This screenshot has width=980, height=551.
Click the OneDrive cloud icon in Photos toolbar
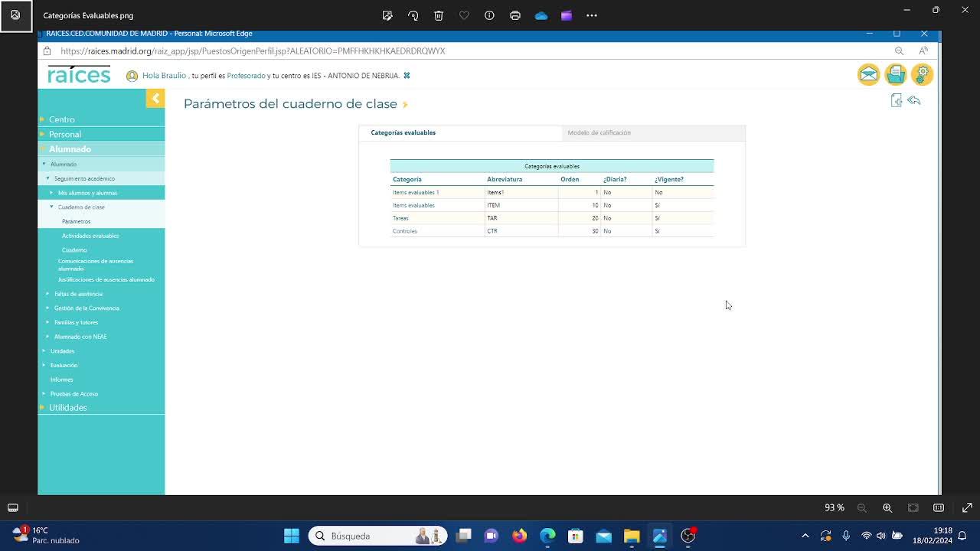[x=541, y=15]
